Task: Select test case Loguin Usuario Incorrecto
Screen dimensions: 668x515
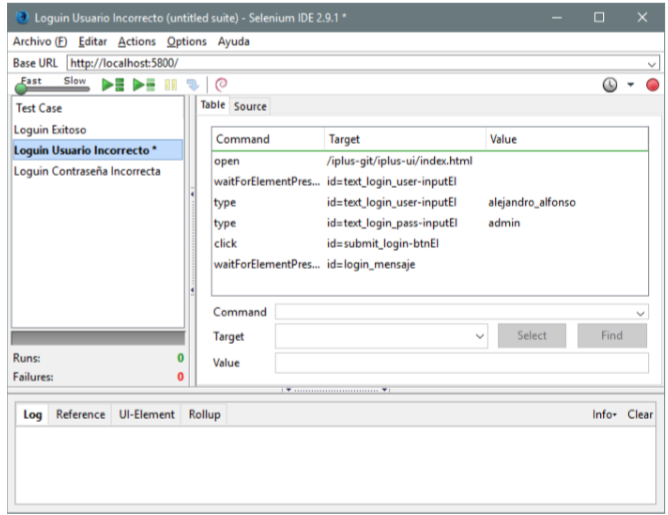Action: (98, 150)
